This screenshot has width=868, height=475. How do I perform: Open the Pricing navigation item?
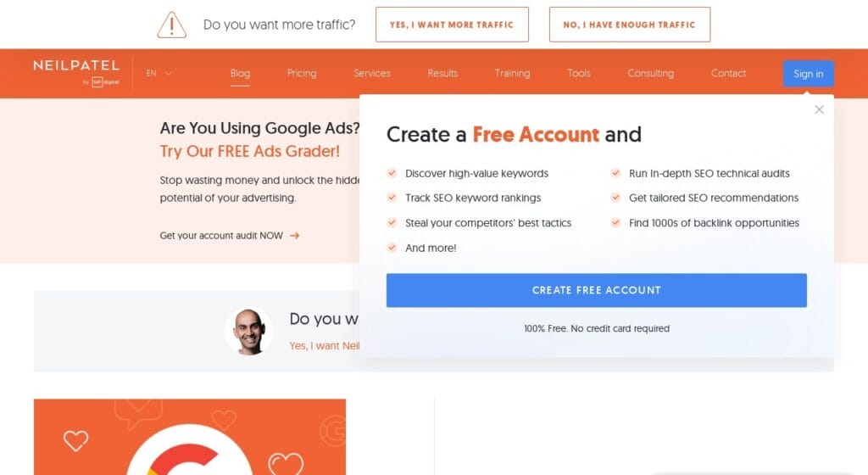302,73
